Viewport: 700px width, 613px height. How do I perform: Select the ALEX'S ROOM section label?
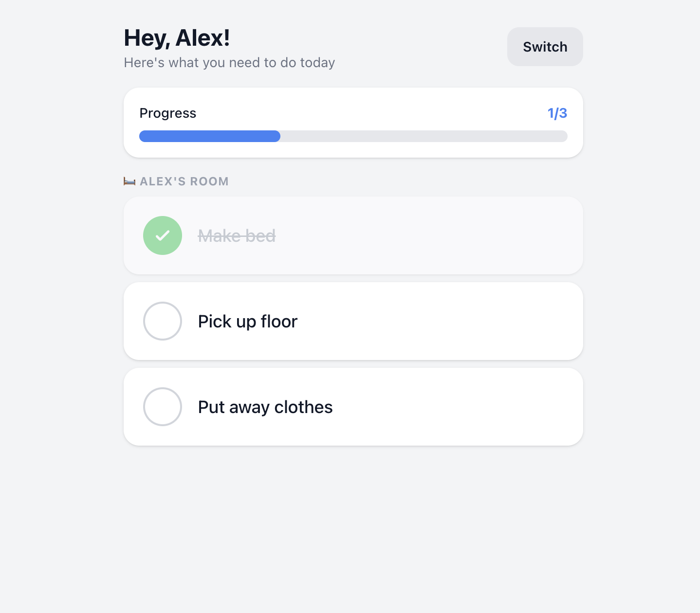pyautogui.click(x=184, y=181)
